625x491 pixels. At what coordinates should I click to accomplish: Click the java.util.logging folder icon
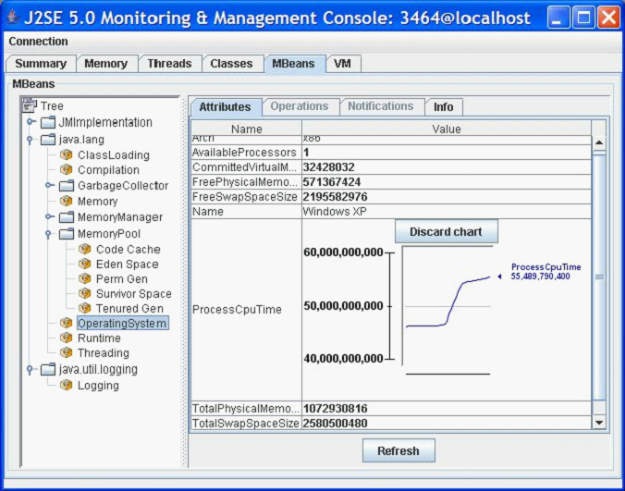coord(47,369)
